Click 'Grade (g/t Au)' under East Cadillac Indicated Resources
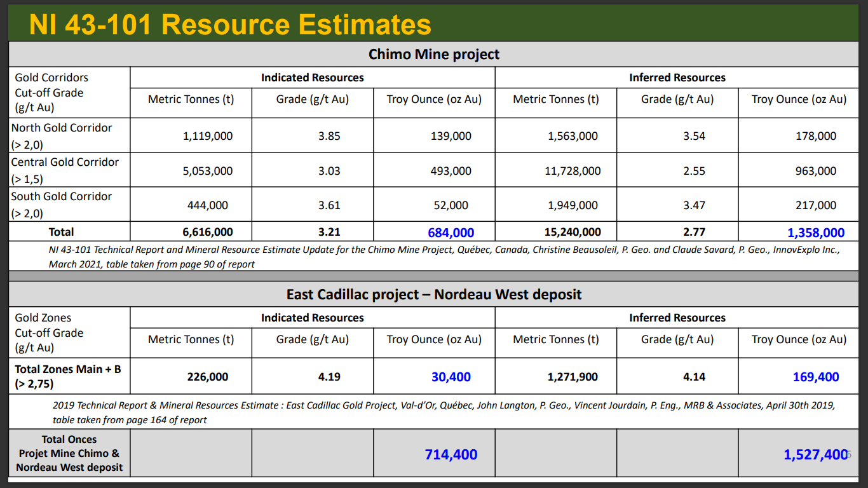Viewport: 868px width, 488px height. pyautogui.click(x=313, y=339)
